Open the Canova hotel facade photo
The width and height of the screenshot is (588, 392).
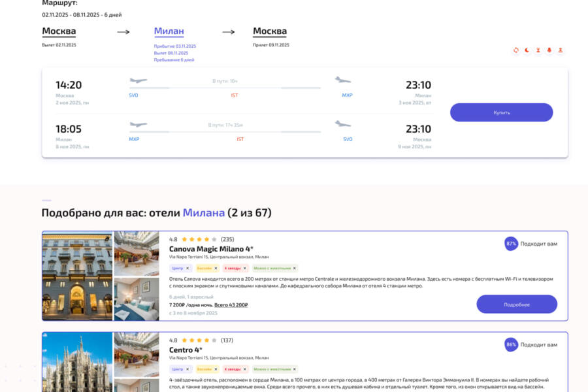pos(77,276)
